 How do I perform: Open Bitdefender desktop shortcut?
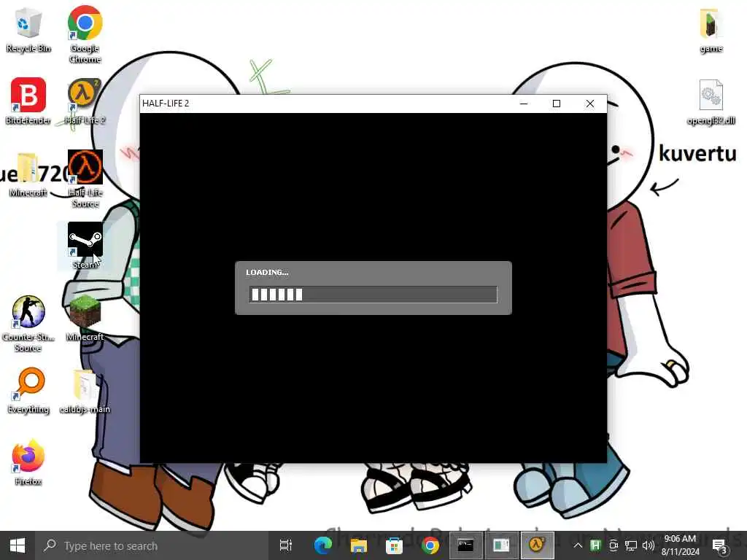[28, 101]
